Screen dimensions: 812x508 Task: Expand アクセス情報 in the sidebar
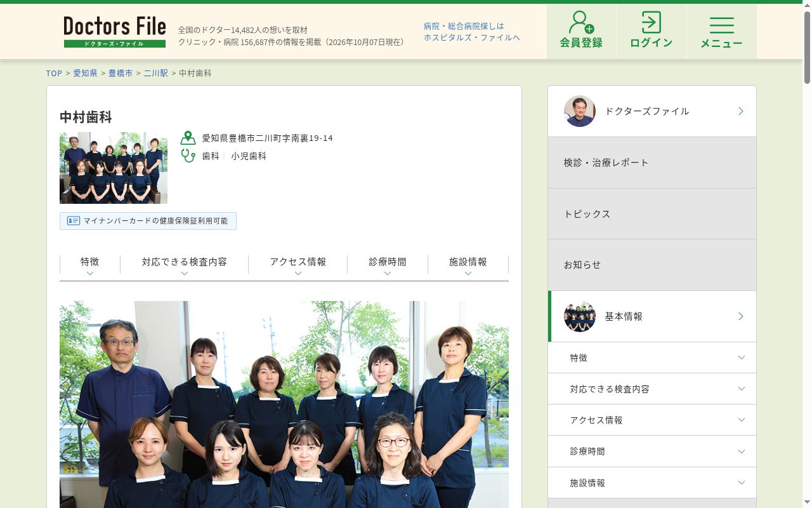tap(652, 420)
